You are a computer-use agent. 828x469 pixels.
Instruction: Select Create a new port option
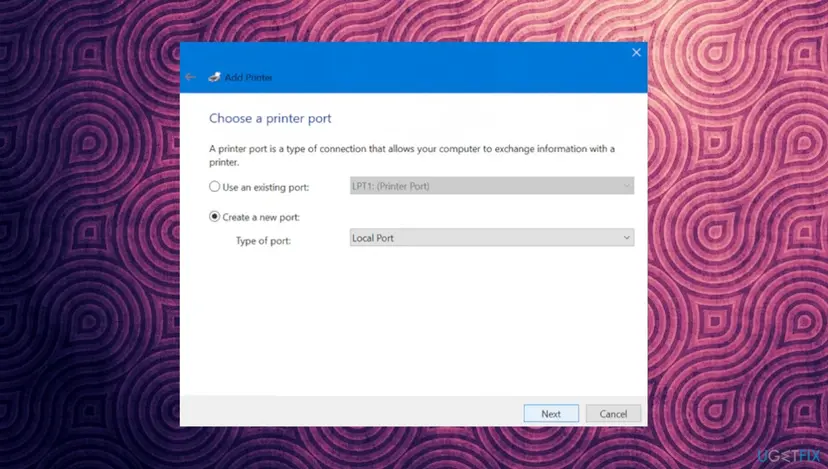214,217
